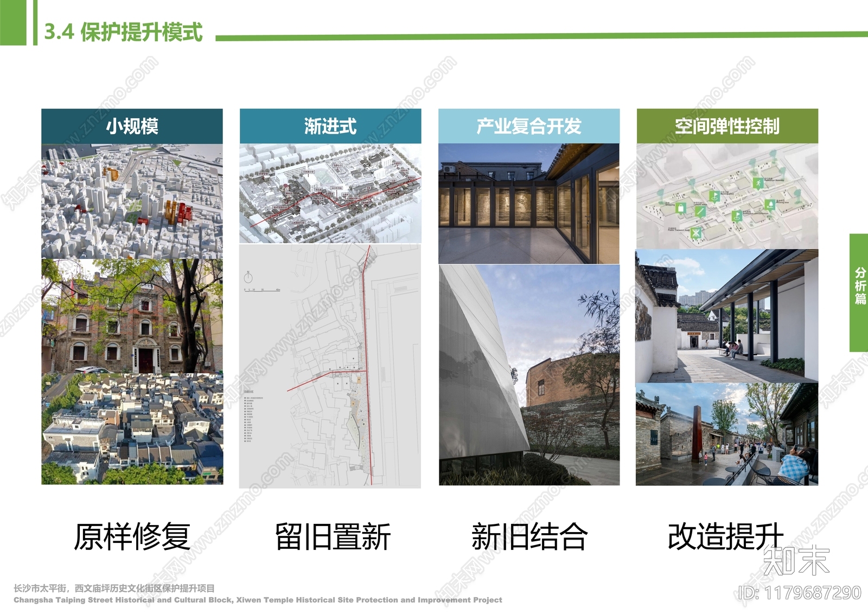Open the glass courtyard night photo
This screenshot has width=868, height=614.
coord(529,204)
